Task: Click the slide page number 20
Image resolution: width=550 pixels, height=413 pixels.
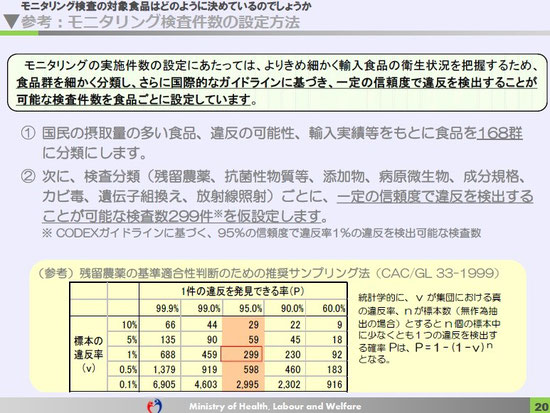Action: point(541,406)
